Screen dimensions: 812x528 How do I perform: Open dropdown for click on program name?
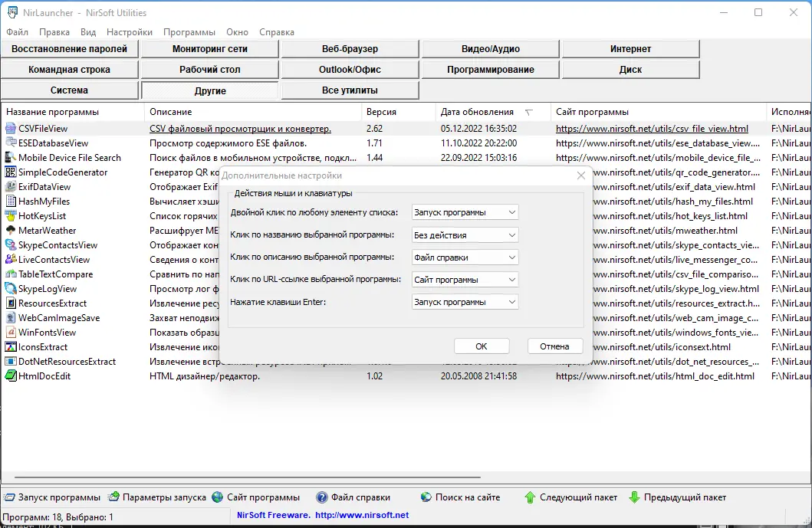pos(465,235)
